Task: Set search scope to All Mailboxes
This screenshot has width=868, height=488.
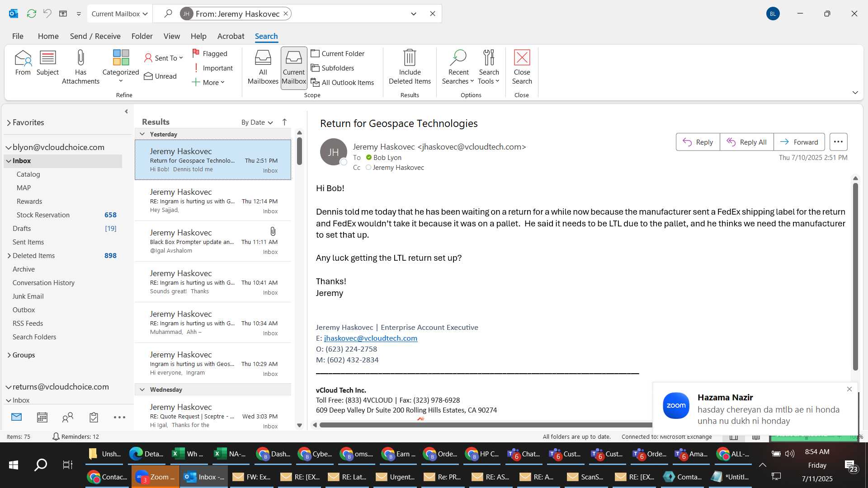Action: pos(263,67)
